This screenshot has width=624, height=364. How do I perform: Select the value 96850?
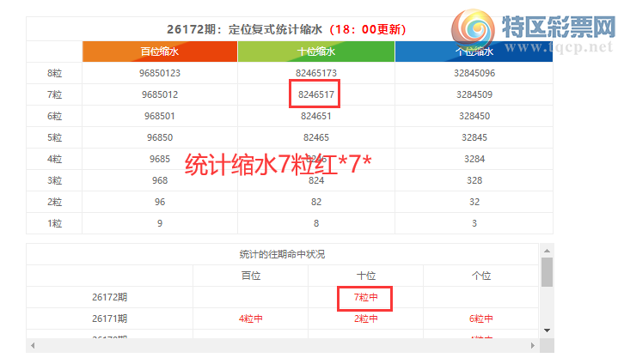[160, 137]
